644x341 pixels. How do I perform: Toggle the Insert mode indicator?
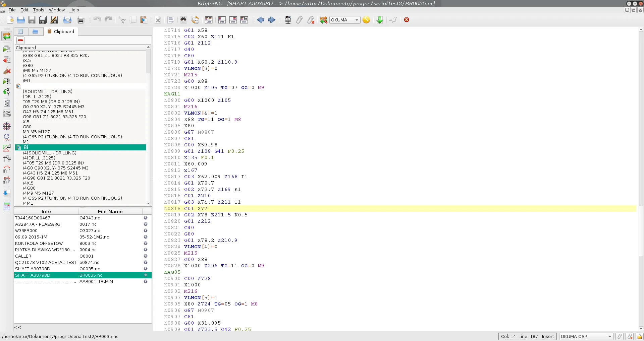548,336
